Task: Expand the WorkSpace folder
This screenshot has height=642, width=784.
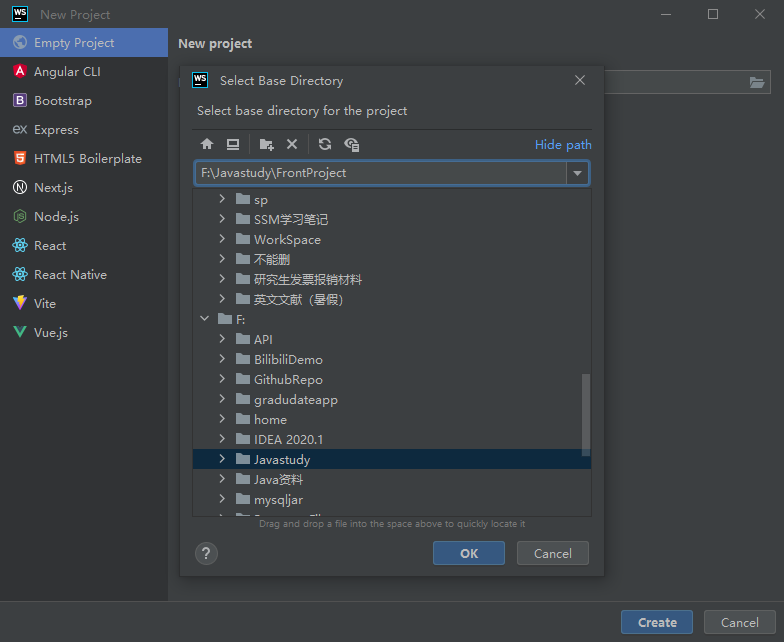Action: click(x=222, y=239)
